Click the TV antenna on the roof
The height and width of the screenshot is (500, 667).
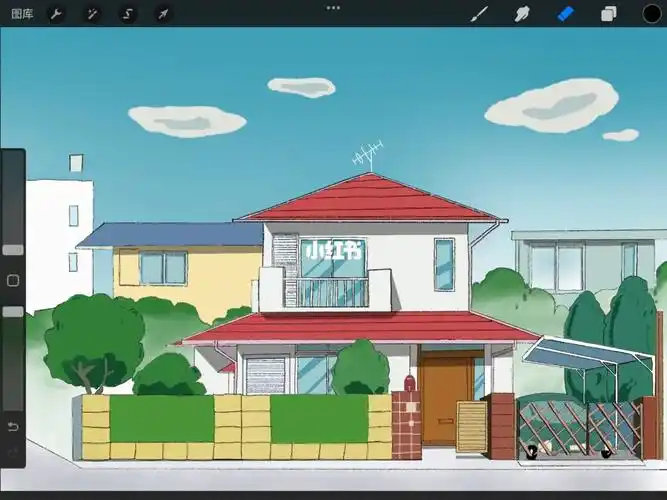pyautogui.click(x=367, y=156)
